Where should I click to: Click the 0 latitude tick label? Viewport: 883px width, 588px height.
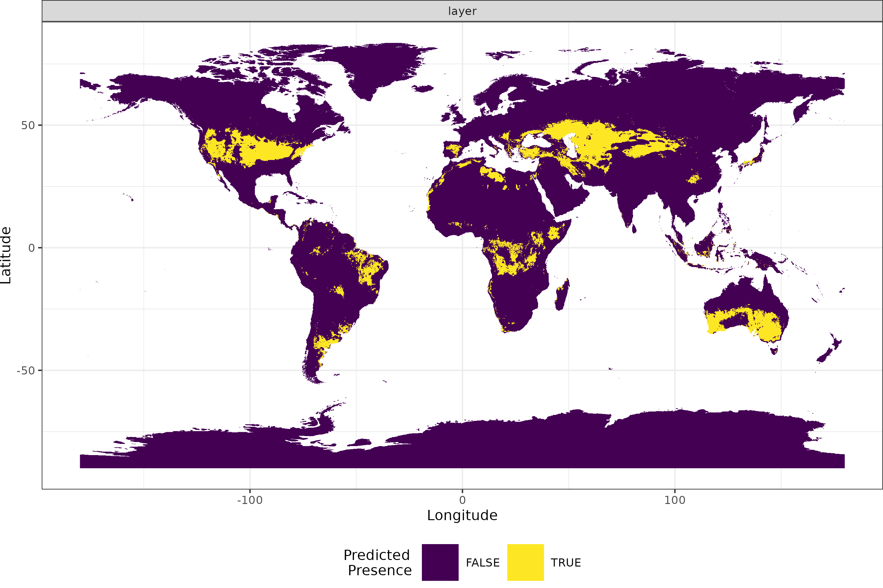[31, 248]
